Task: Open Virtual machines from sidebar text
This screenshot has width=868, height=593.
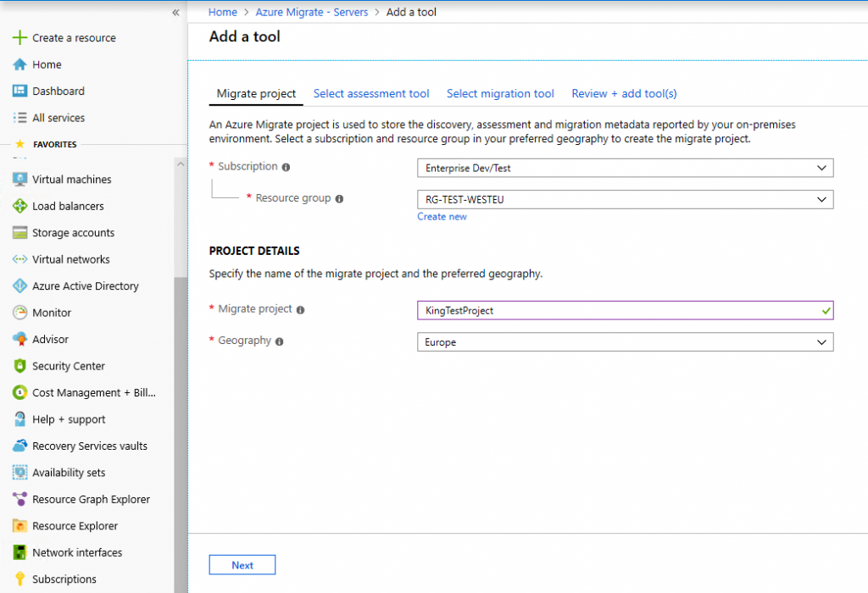Action: tap(71, 180)
